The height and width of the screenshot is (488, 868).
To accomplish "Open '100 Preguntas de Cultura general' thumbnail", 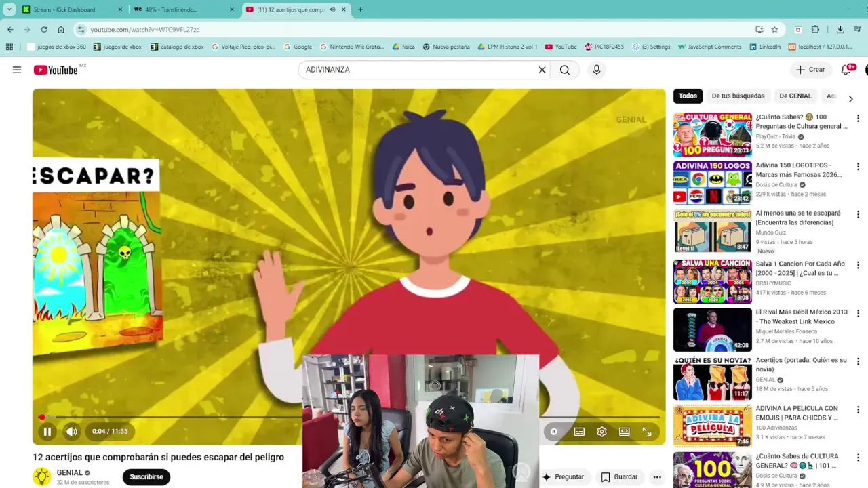I will click(x=713, y=134).
